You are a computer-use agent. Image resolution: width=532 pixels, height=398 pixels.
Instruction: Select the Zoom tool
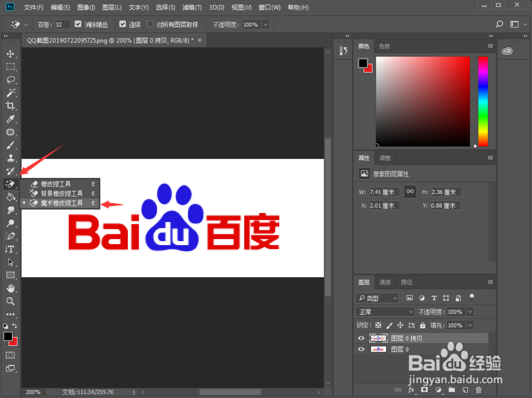tap(11, 301)
